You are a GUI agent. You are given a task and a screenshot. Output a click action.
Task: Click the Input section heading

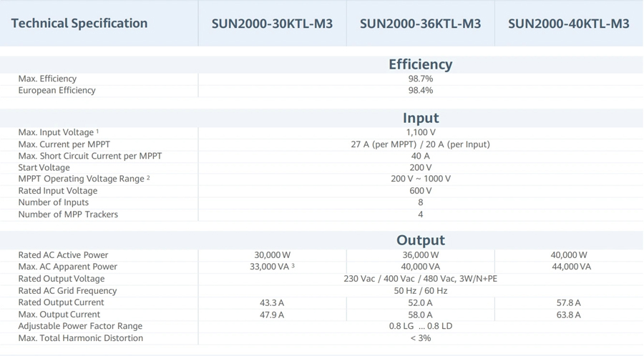click(x=420, y=118)
